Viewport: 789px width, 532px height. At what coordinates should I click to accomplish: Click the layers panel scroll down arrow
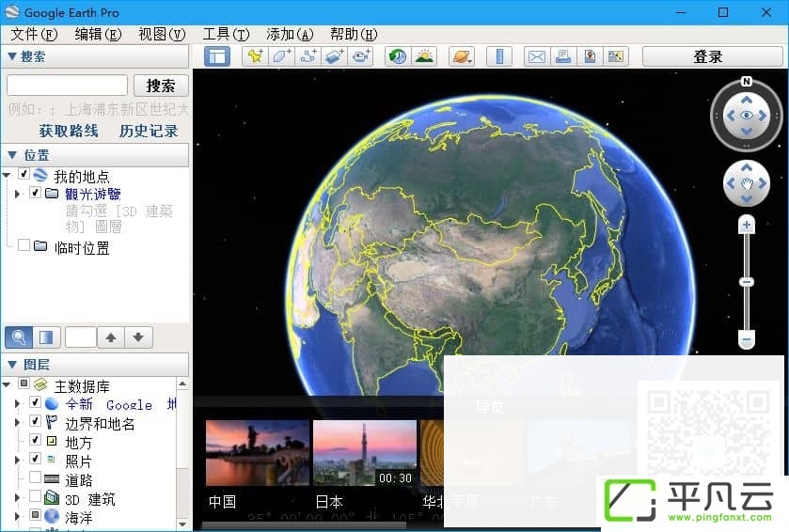pos(182,524)
